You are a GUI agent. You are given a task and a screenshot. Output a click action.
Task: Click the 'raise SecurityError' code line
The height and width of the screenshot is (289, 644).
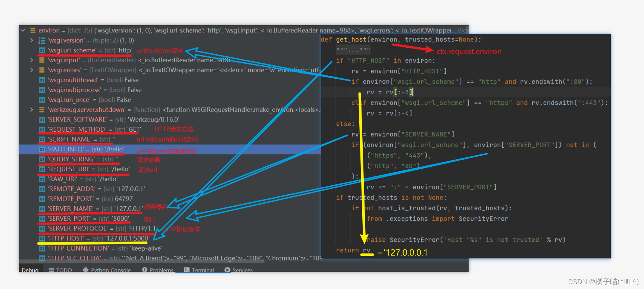(466, 240)
